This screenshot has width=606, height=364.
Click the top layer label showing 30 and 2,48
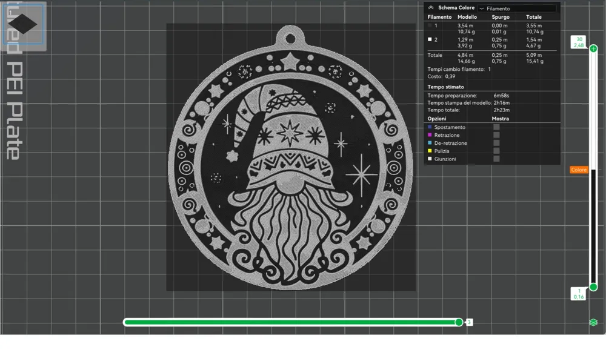579,42
